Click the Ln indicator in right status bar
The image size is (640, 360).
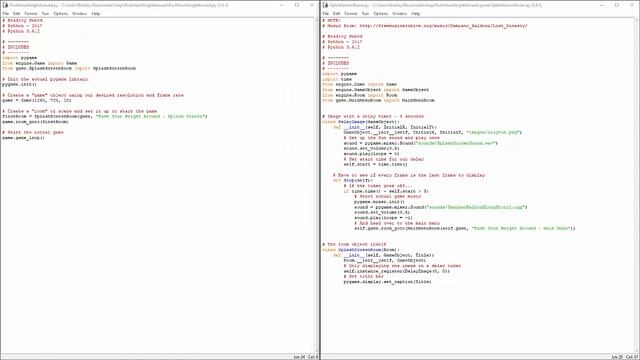(x=618, y=357)
